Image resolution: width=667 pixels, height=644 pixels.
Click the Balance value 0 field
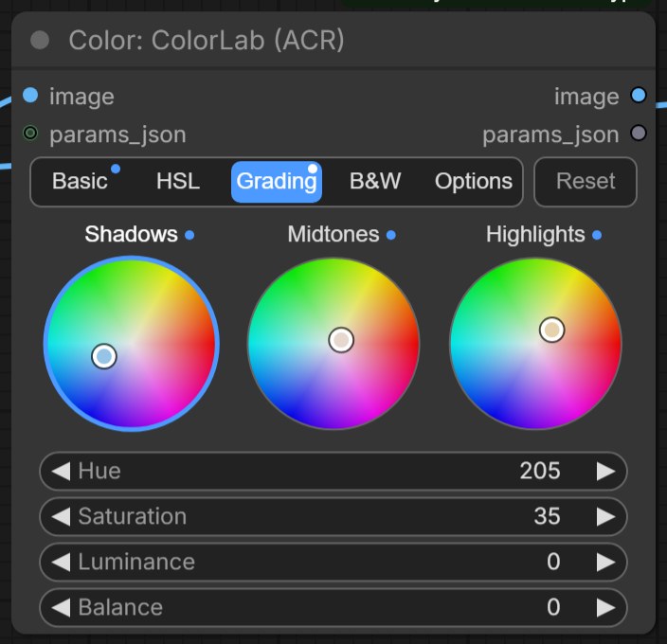[x=333, y=607]
